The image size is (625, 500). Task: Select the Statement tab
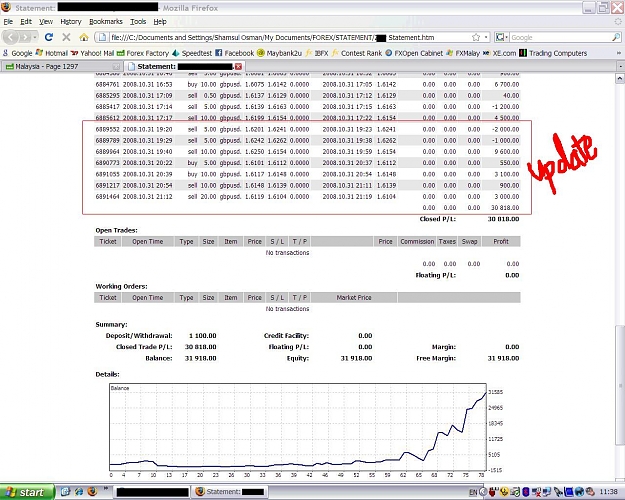click(x=185, y=67)
